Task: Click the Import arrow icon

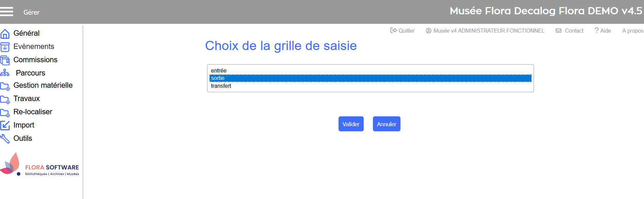Action: [5, 125]
